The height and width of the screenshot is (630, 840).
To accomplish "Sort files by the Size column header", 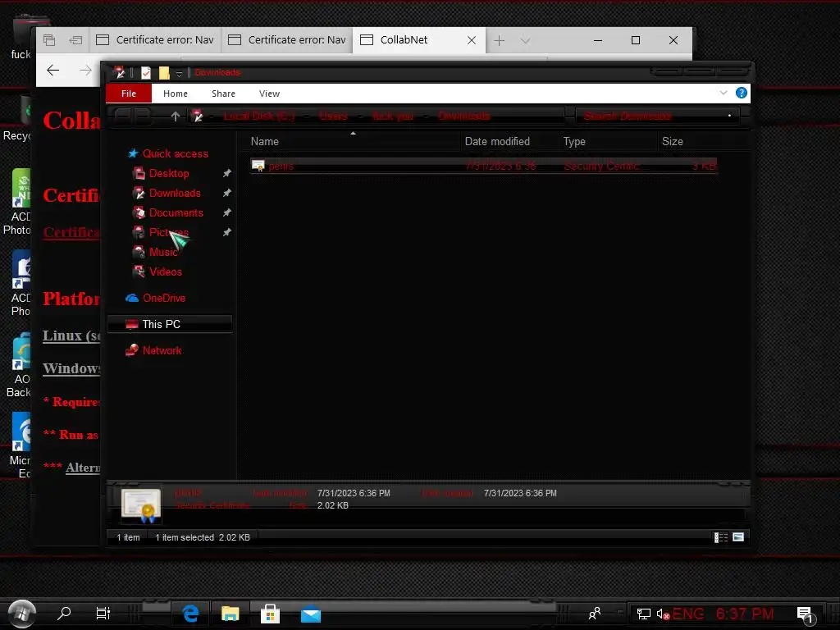I will tap(672, 141).
